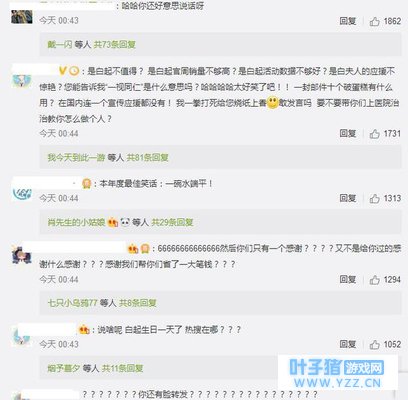Click the gold V verified badge

62,71
